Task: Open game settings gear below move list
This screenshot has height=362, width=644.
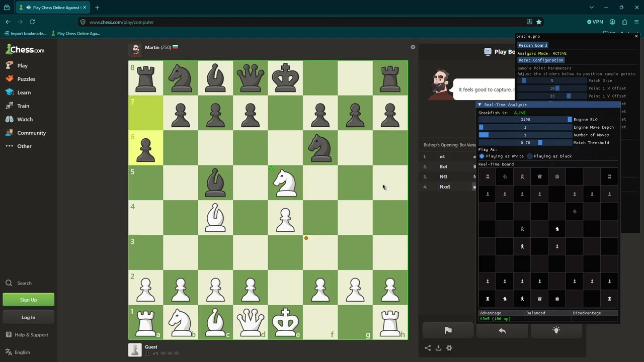Action: coord(449,348)
